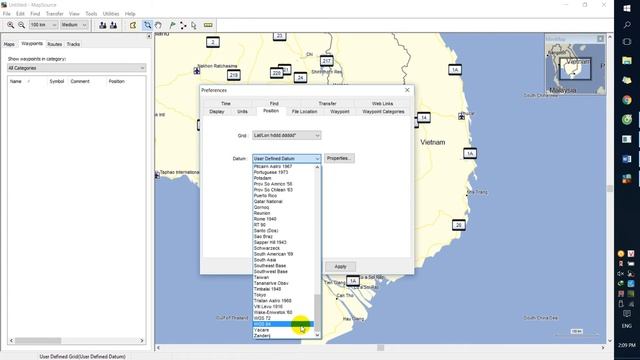Viewport: 640px width, 360px height.
Task: Open the Display preferences tab
Action: tap(217, 111)
